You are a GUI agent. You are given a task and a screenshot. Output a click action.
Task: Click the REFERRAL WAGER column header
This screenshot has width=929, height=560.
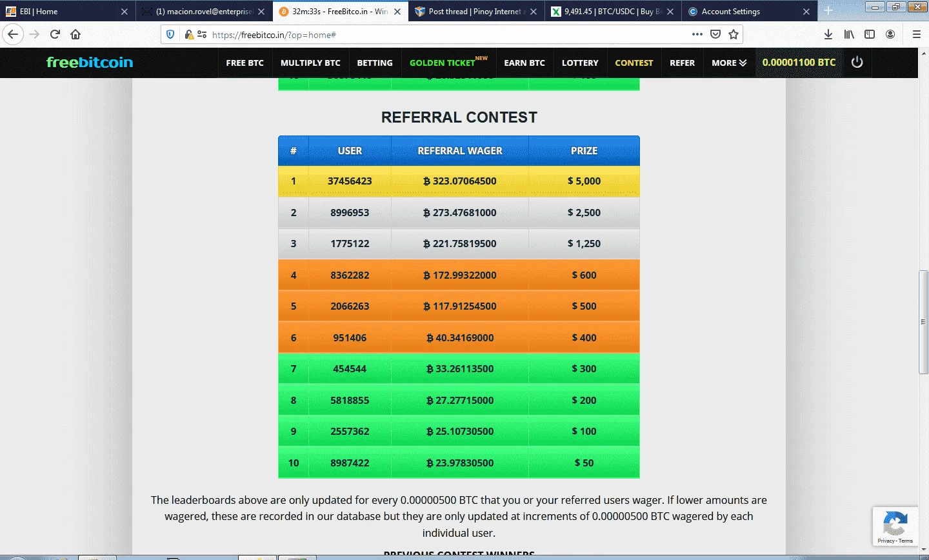tap(460, 151)
